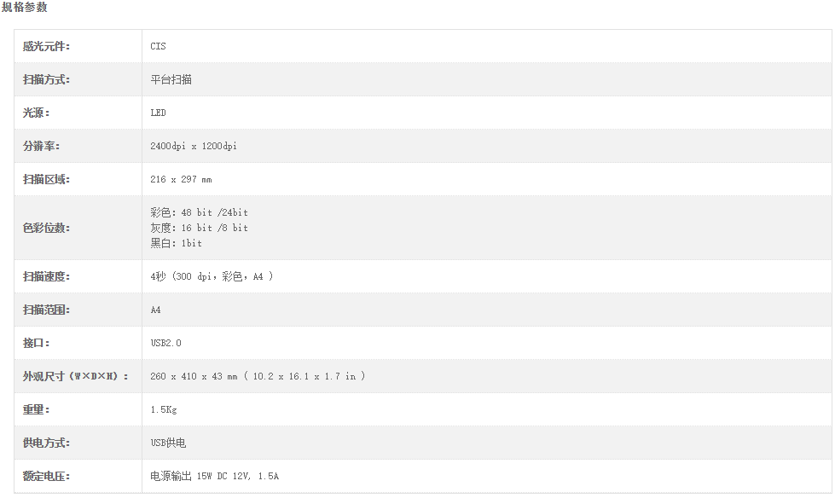Click the 4秒 scan speed value

coord(212,276)
